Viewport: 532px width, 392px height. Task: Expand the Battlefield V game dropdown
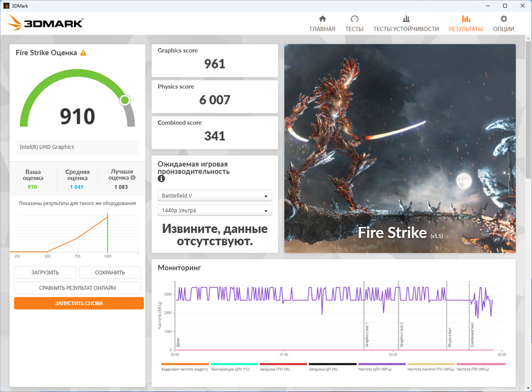click(x=215, y=195)
